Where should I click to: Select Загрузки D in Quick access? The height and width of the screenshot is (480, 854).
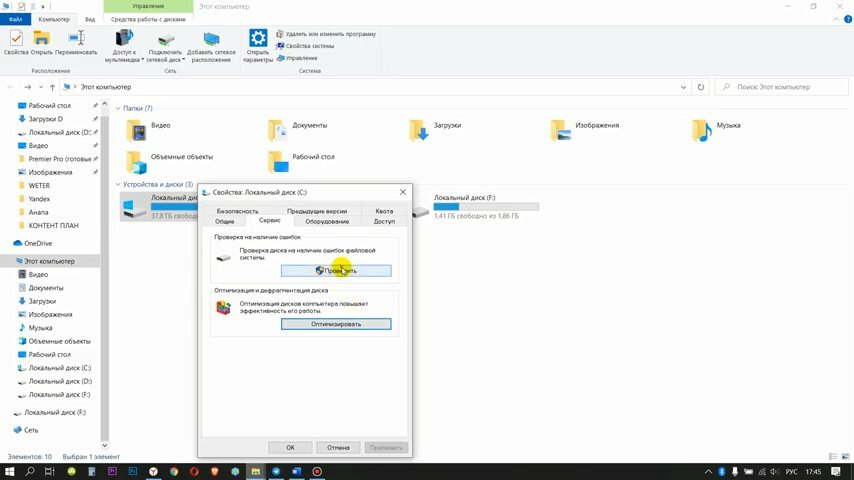tap(46, 119)
